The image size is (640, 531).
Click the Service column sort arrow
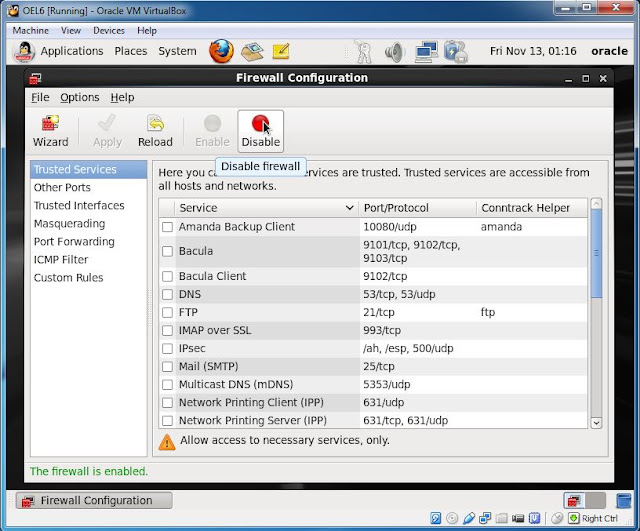(x=349, y=208)
